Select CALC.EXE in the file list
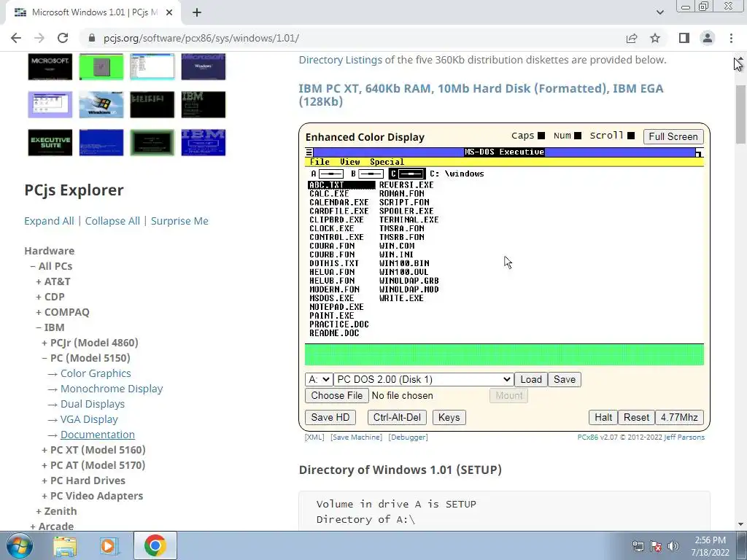 329,194
